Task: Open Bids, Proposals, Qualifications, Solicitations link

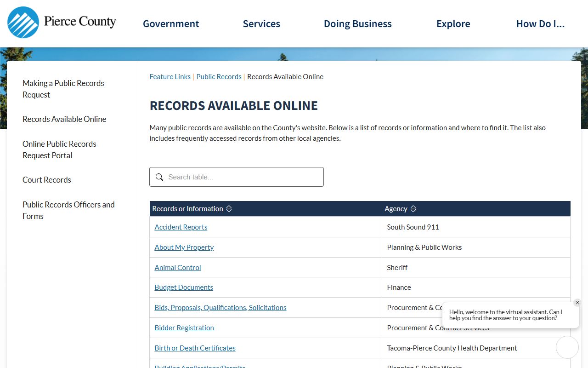Action: 220,308
